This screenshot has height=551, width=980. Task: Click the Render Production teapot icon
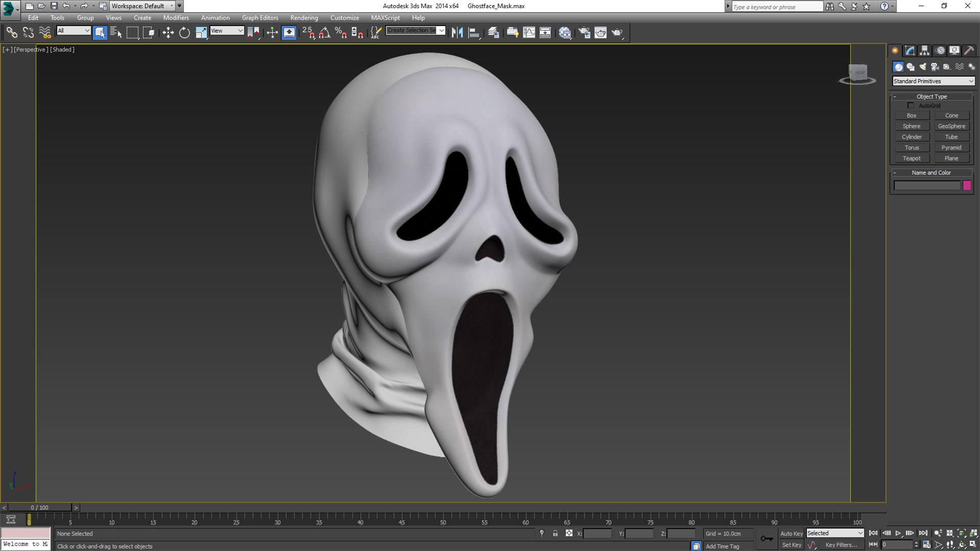point(617,33)
